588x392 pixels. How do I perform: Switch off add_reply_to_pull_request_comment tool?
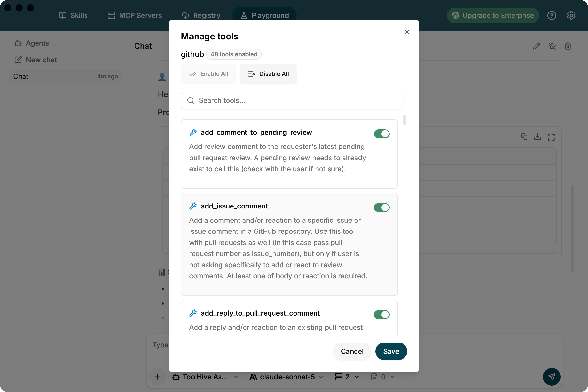[381, 315]
